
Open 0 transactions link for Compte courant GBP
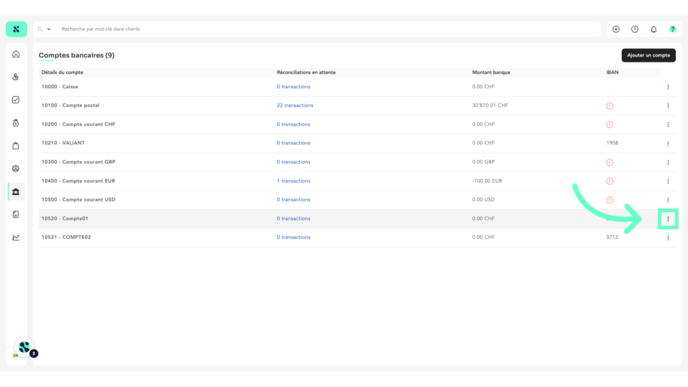[x=294, y=162]
